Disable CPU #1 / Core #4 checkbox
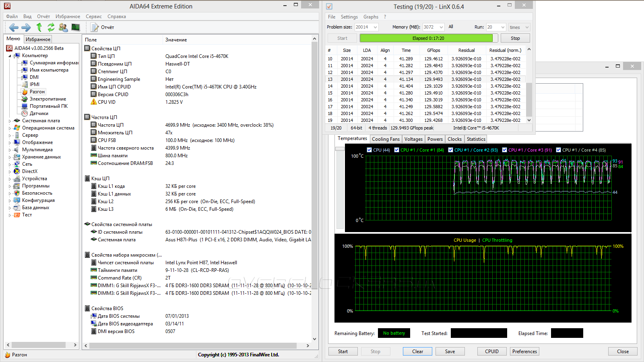This screenshot has width=644, height=362. tap(559, 150)
